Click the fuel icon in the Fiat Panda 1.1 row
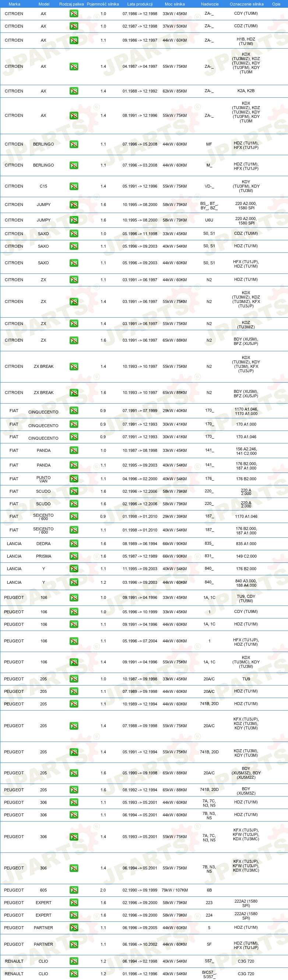 click(x=74, y=465)
